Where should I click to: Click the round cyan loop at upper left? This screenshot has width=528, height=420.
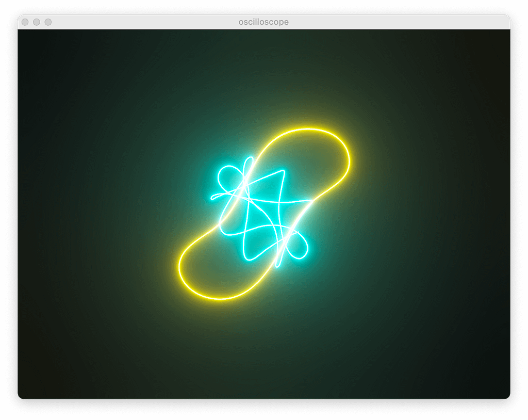coord(228,178)
